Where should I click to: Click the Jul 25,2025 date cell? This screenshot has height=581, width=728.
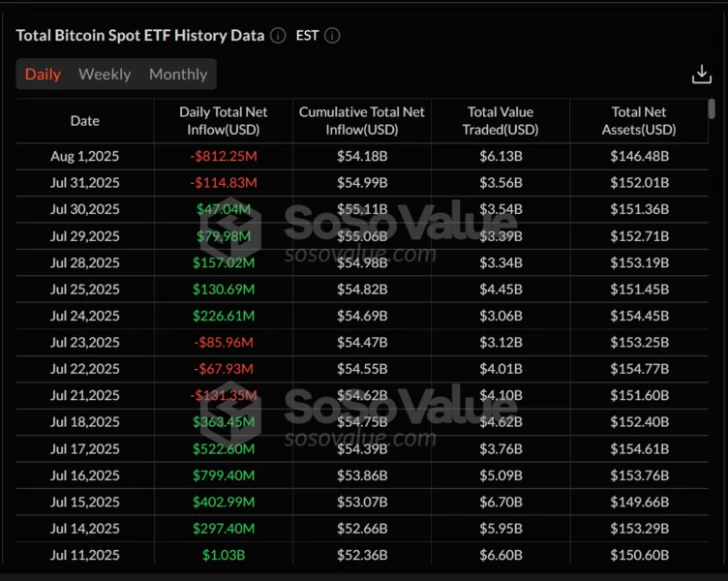point(84,289)
